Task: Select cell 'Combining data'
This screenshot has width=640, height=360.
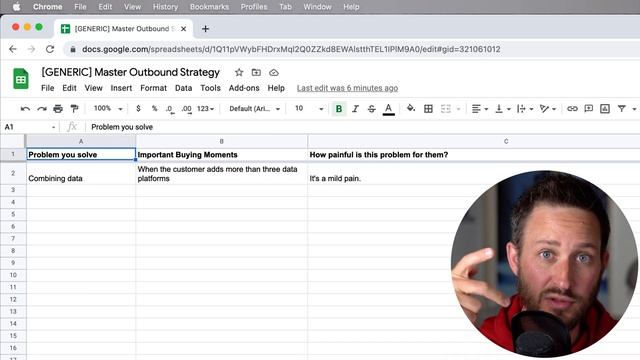Action: click(x=81, y=174)
